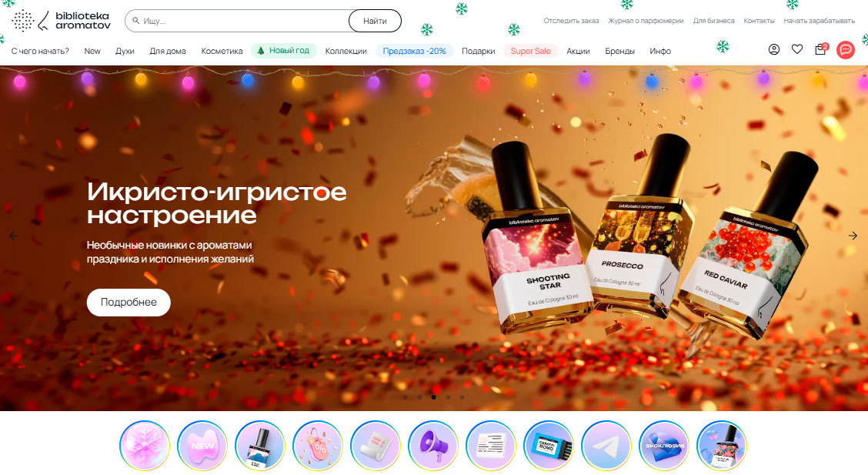The image size is (868, 475).
Task: Click the magnifier icon in search box
Action: [135, 21]
